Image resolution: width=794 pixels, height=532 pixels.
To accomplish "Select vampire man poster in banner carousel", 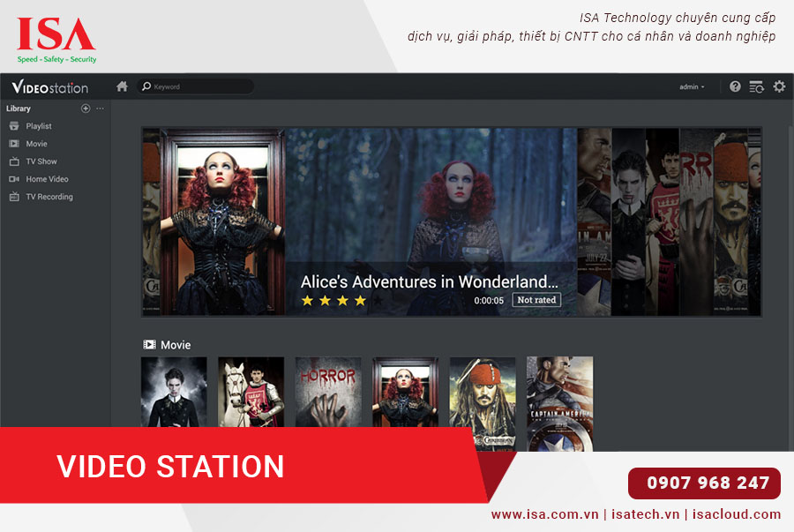I will tap(628, 221).
